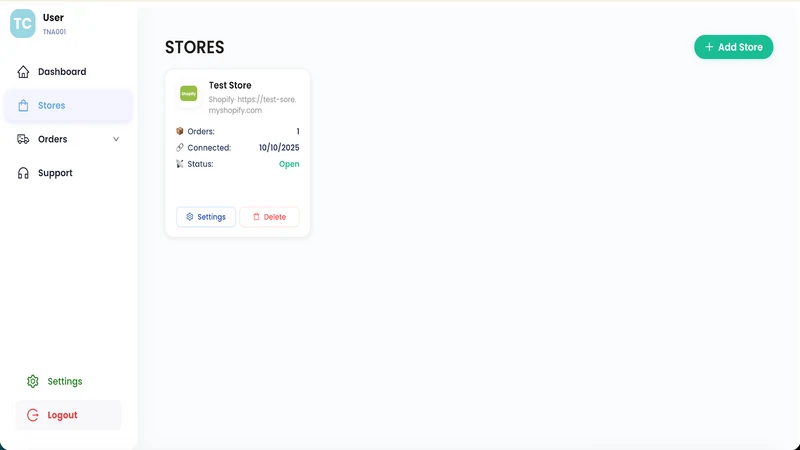Viewport: 800px width, 450px height.
Task: Click the trash icon in the Delete button
Action: click(256, 217)
